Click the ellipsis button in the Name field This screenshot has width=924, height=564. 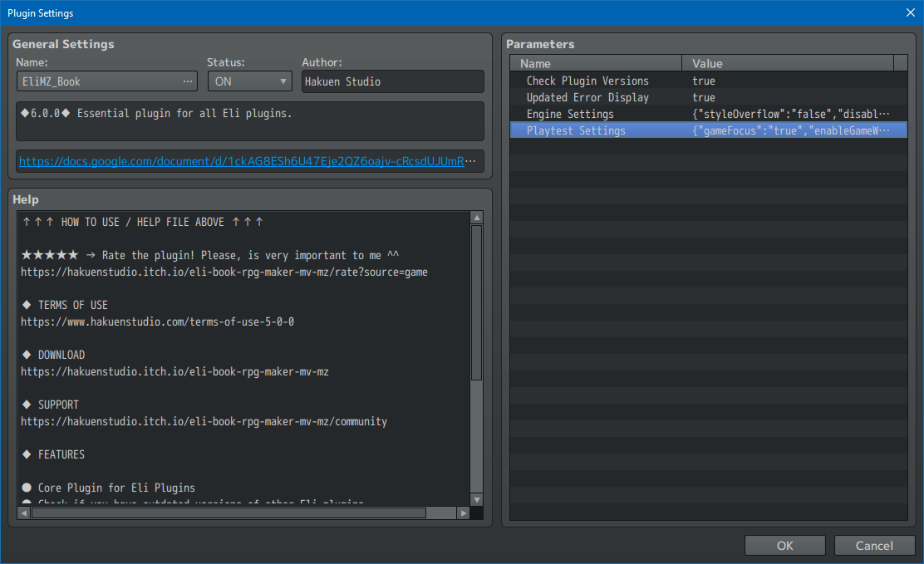click(188, 81)
